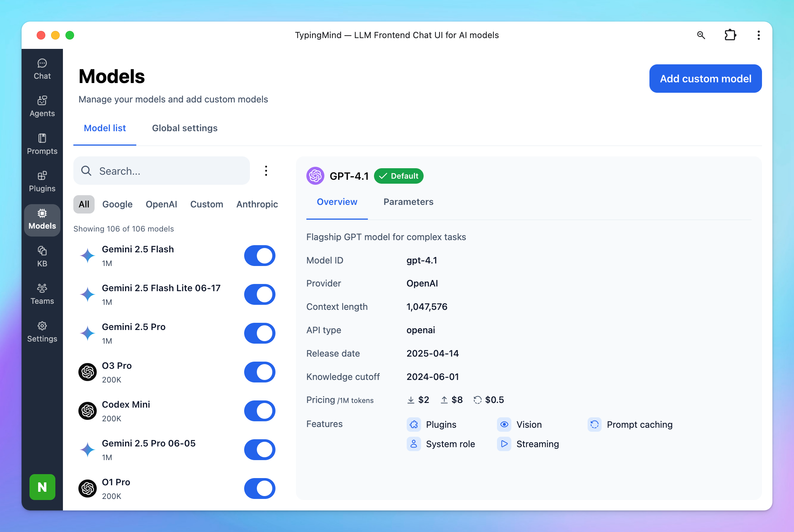Click the magnifier icon in title bar
Screen dimensions: 794x532
click(x=701, y=35)
